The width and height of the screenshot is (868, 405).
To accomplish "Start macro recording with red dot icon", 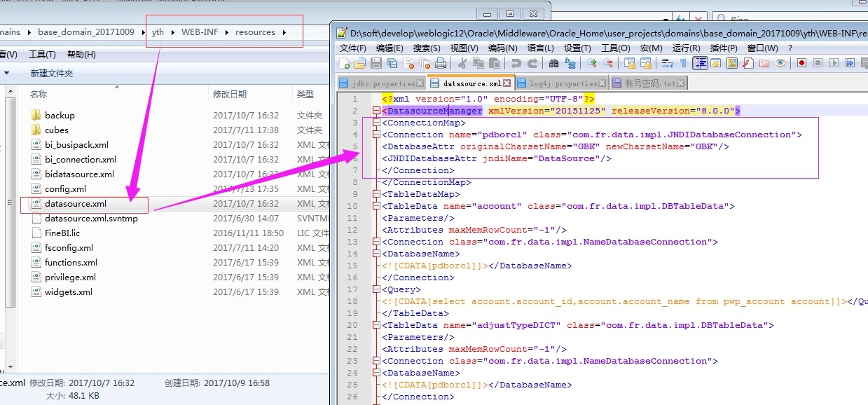I will (801, 63).
